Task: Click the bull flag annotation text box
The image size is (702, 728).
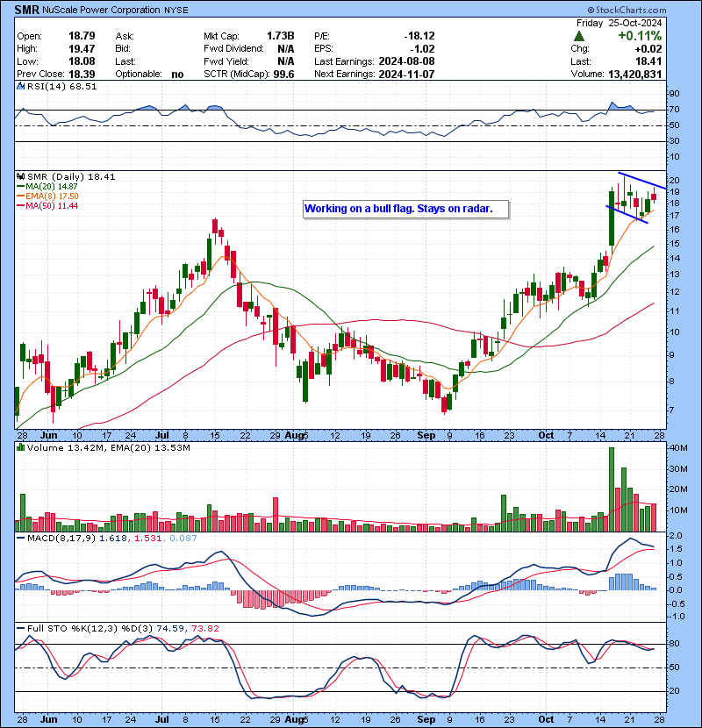Action: click(406, 209)
